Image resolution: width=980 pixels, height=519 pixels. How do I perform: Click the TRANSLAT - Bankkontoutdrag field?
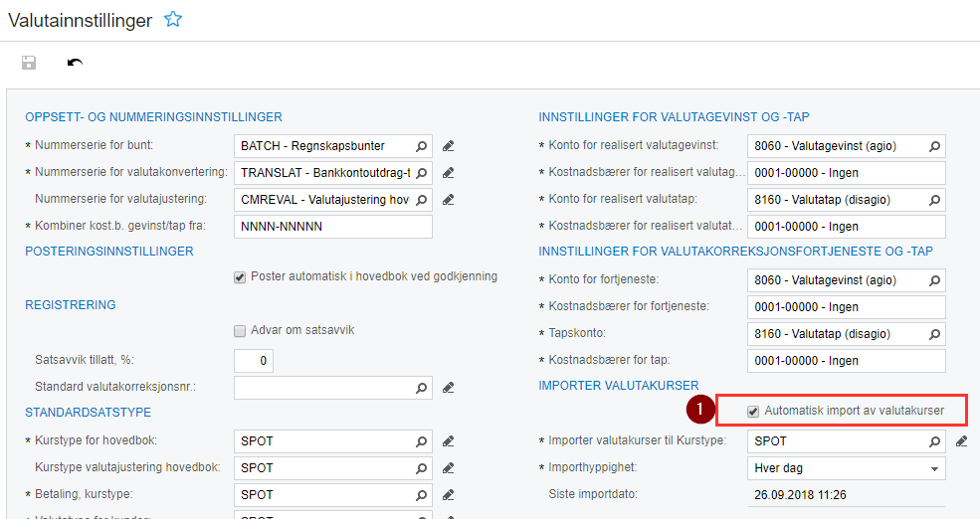point(333,173)
